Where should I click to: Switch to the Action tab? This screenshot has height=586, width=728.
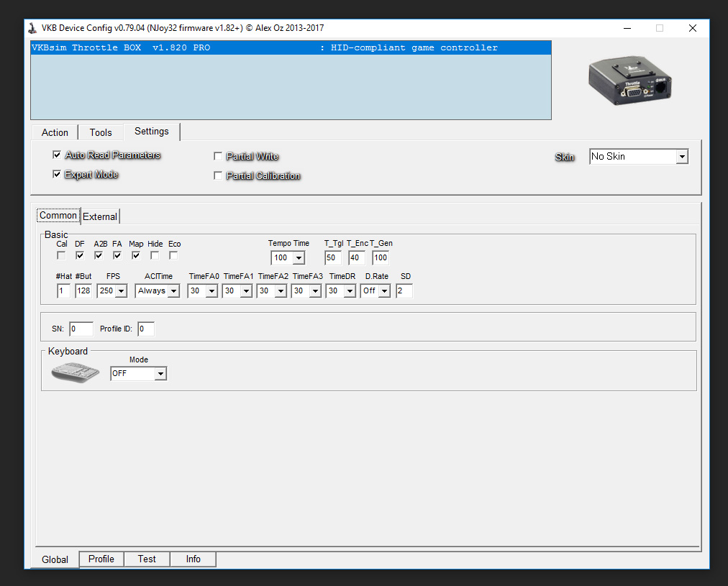(55, 133)
